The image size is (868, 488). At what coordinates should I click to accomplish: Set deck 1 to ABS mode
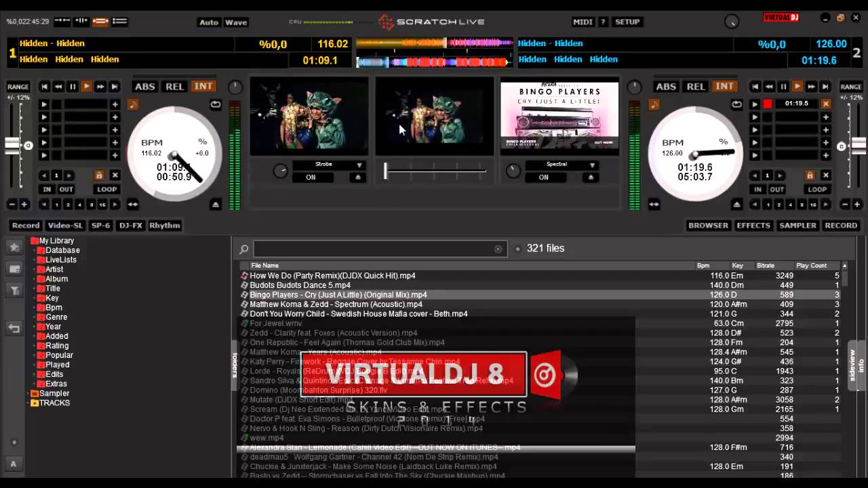tap(144, 86)
